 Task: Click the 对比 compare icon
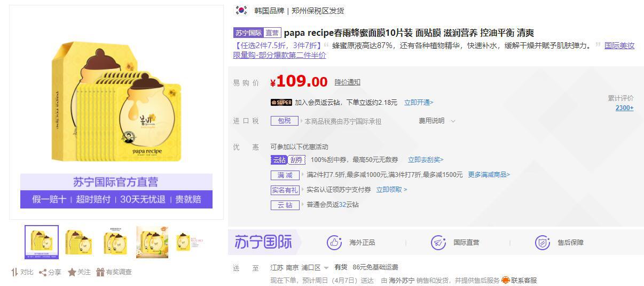14,272
